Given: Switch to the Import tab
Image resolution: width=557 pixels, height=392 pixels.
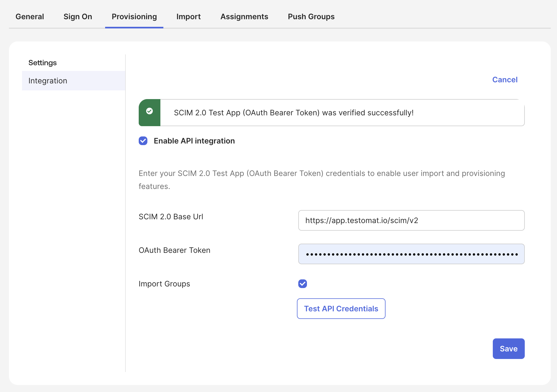Looking at the screenshot, I should click(188, 17).
